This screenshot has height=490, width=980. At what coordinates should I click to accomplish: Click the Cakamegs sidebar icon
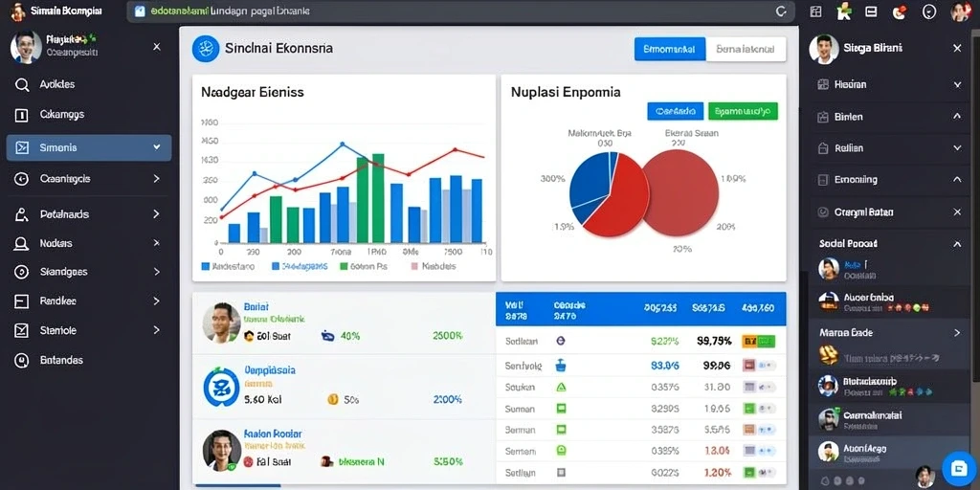click(22, 115)
